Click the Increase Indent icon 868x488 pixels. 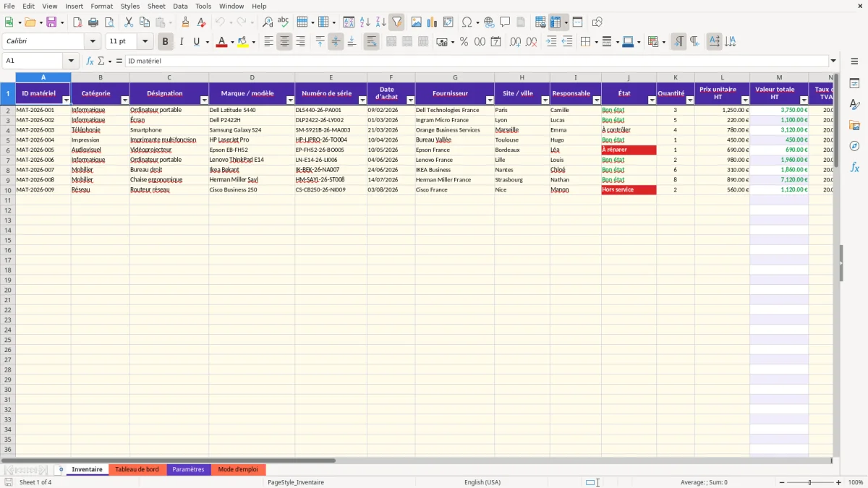pos(551,42)
